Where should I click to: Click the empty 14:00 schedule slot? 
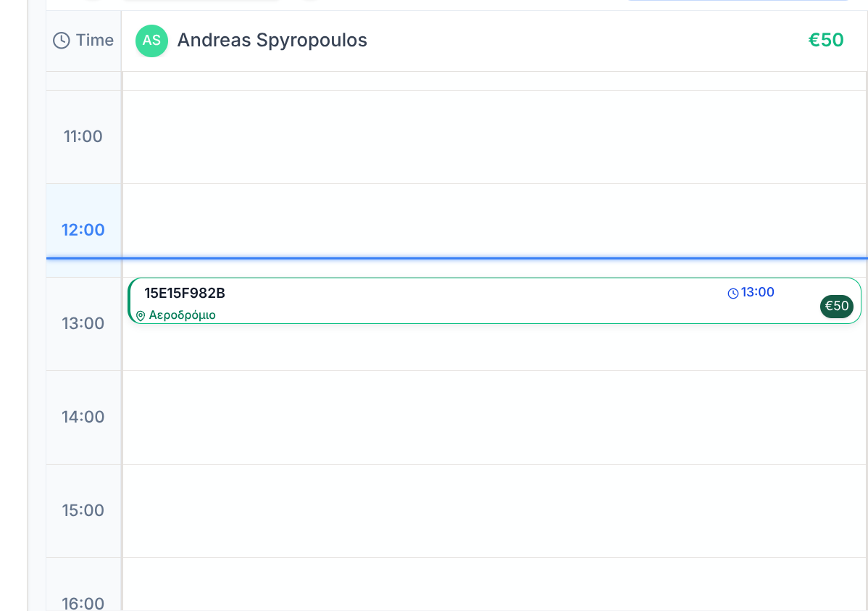494,417
